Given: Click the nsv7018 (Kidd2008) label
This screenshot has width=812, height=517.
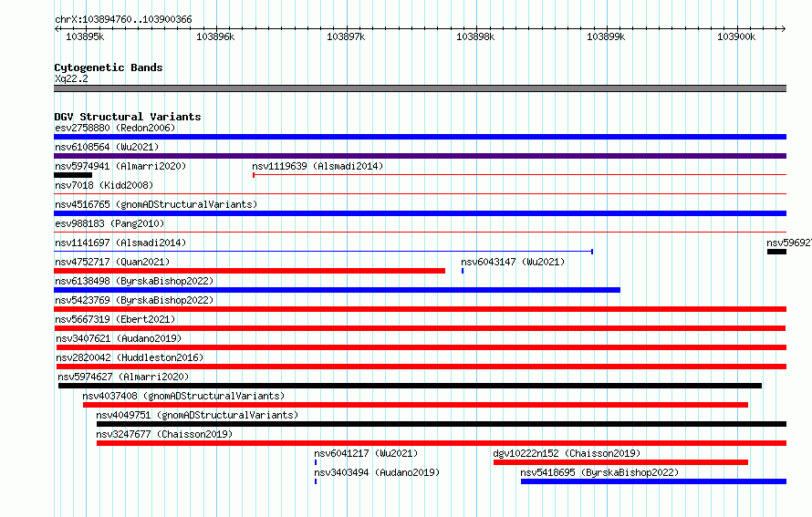Looking at the screenshot, I should tap(104, 185).
